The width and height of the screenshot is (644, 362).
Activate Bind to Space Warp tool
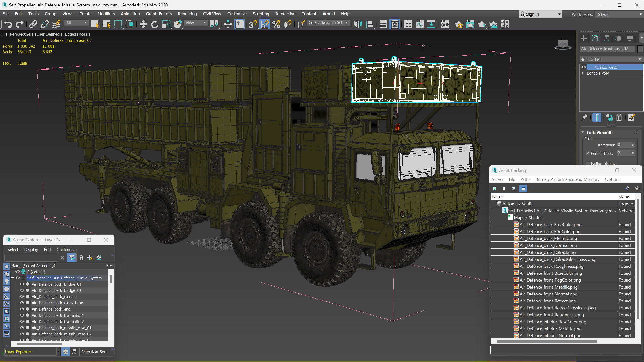57,24
